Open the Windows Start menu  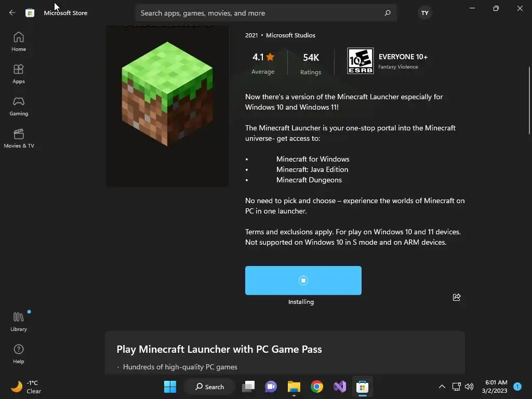tap(170, 387)
